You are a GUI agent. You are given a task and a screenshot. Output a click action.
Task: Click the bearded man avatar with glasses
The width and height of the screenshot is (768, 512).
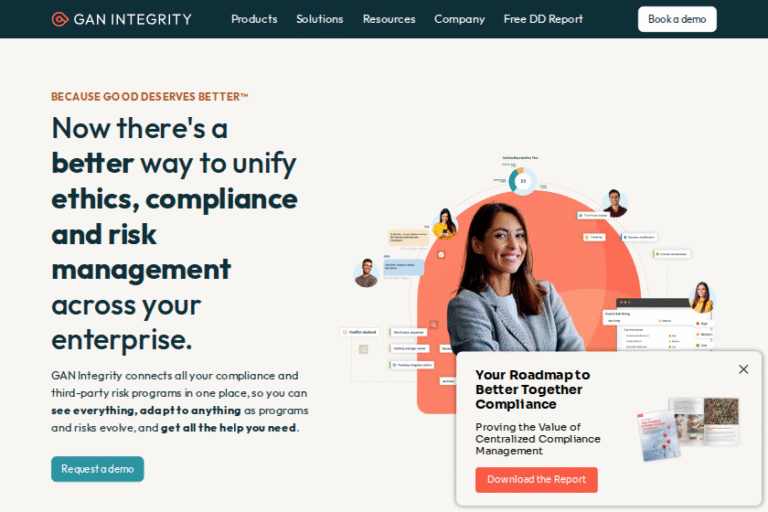click(366, 272)
